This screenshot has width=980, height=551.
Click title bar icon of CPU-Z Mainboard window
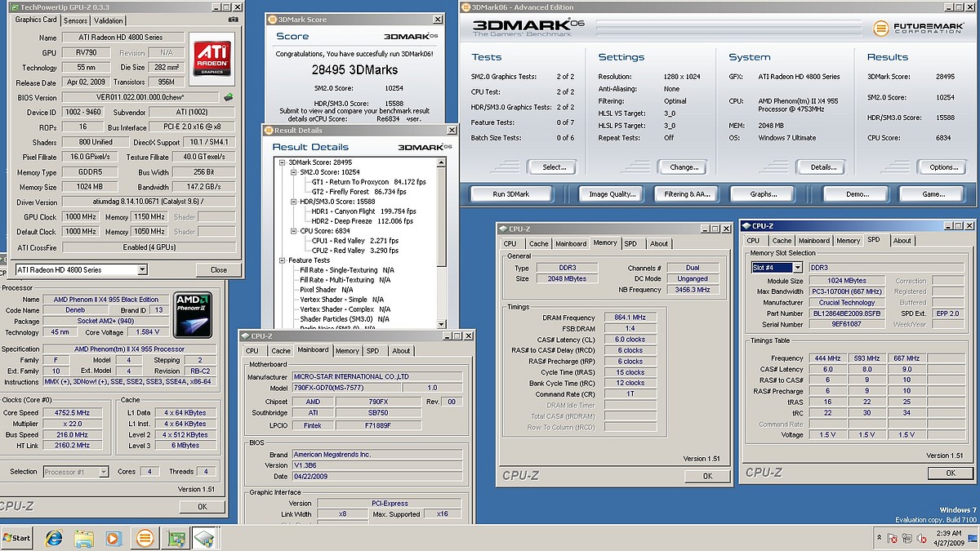(245, 335)
